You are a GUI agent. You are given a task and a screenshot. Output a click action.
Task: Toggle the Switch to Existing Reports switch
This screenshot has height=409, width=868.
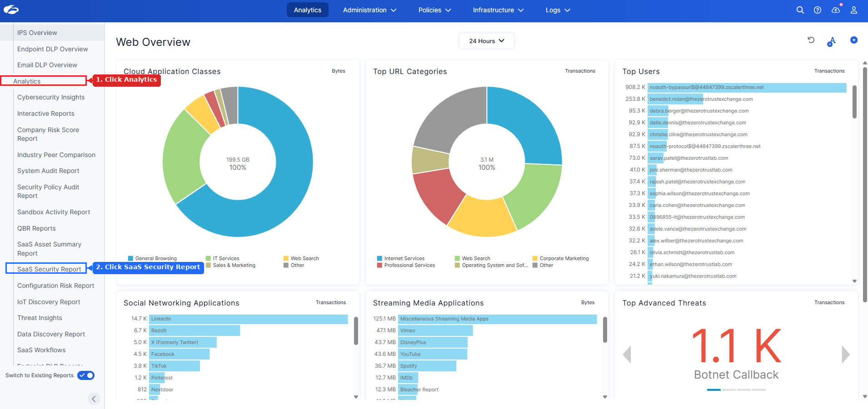point(86,375)
